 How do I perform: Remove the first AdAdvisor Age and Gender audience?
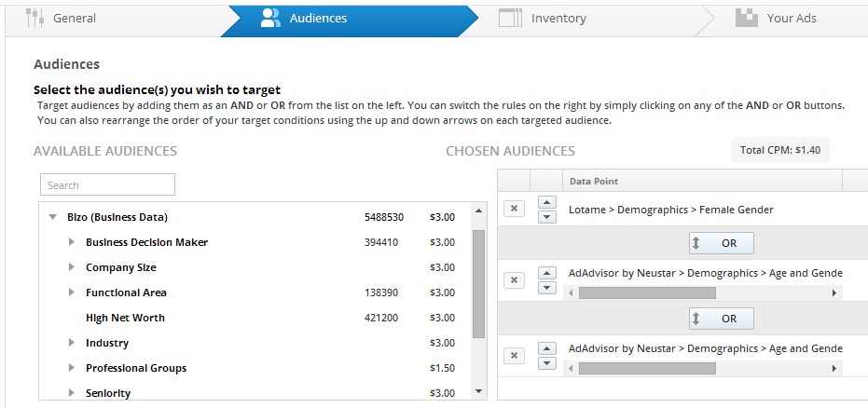coord(514,279)
